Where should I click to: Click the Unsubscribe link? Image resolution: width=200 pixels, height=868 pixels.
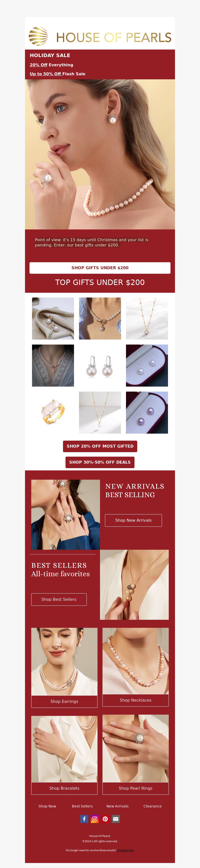tap(125, 850)
